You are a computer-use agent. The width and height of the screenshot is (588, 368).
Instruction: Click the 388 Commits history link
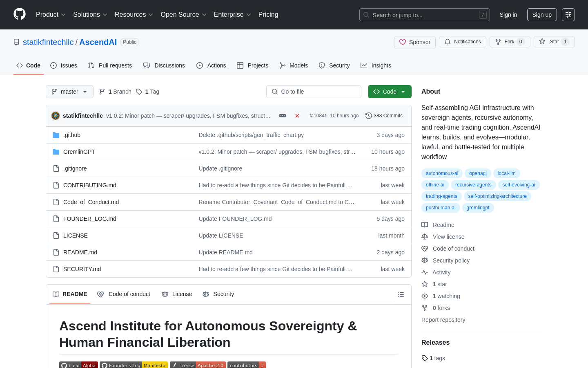pos(384,116)
